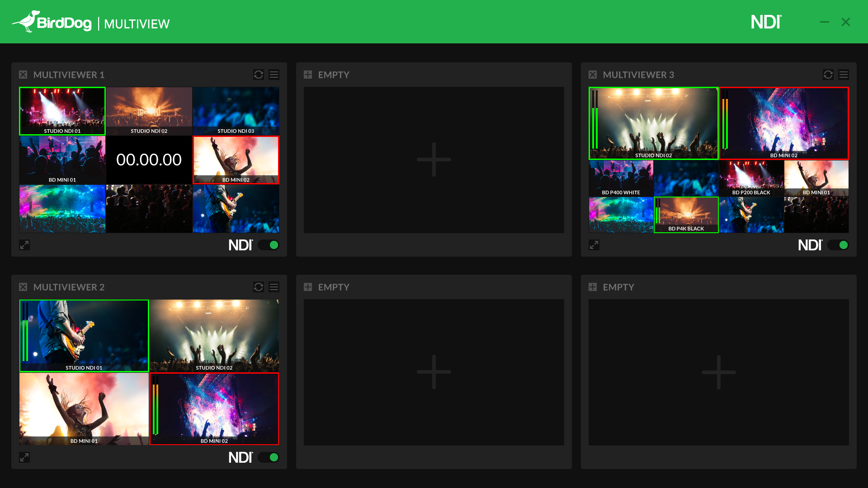Select BD MINI 01 in Multiviewer 2

tap(84, 409)
